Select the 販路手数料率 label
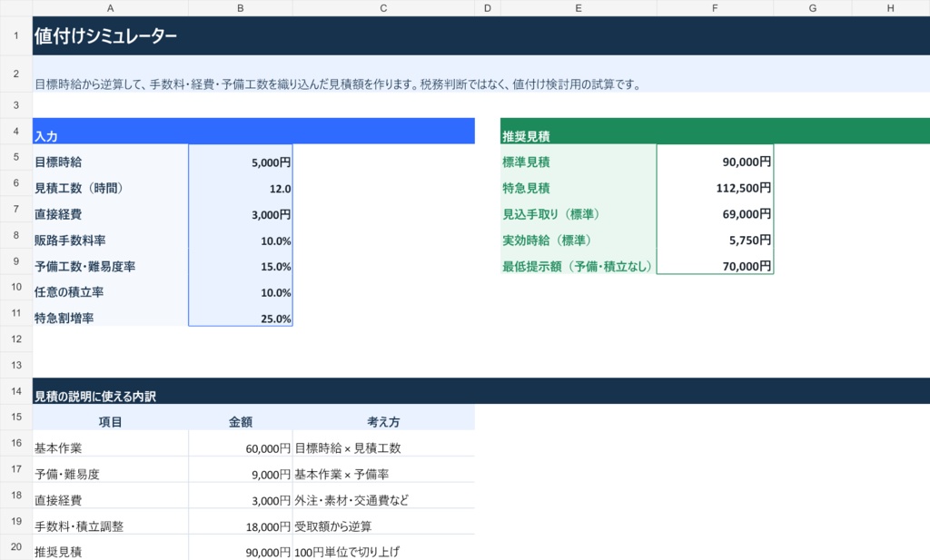The image size is (930, 560). pyautogui.click(x=110, y=235)
